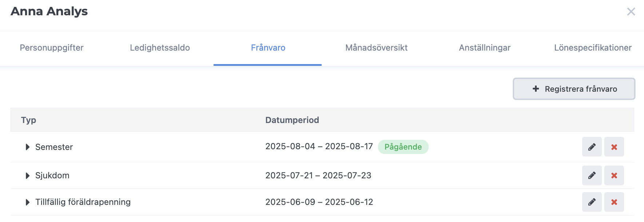Expand the Semester row arrow
Screen dimensions: 644x222
(x=28, y=147)
